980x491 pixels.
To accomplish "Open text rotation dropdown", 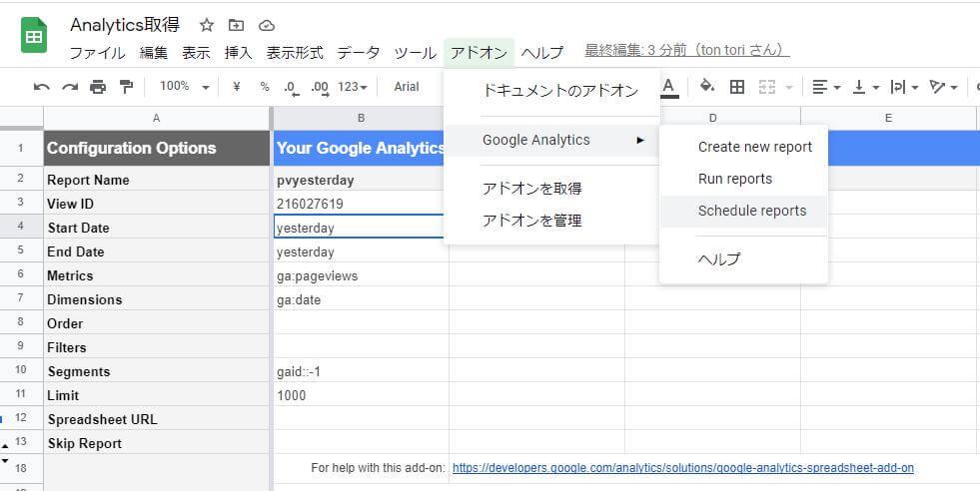I will (x=943, y=87).
